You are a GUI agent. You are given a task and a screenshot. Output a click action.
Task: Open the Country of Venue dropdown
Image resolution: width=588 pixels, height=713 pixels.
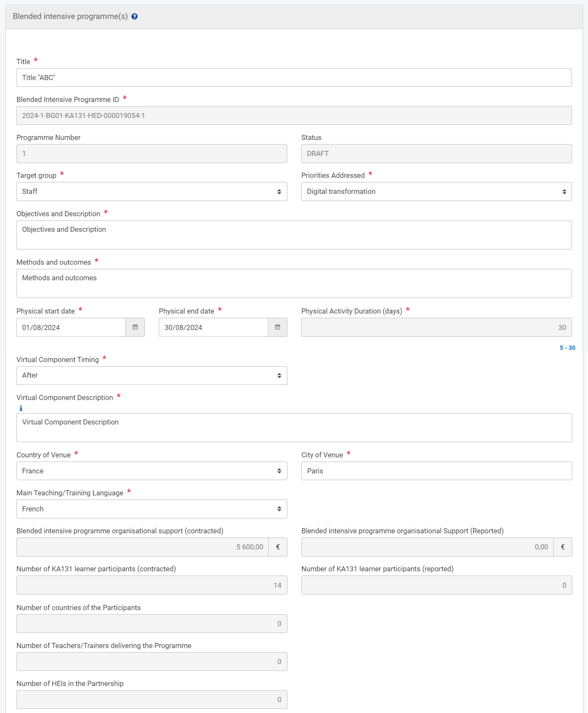pos(152,471)
